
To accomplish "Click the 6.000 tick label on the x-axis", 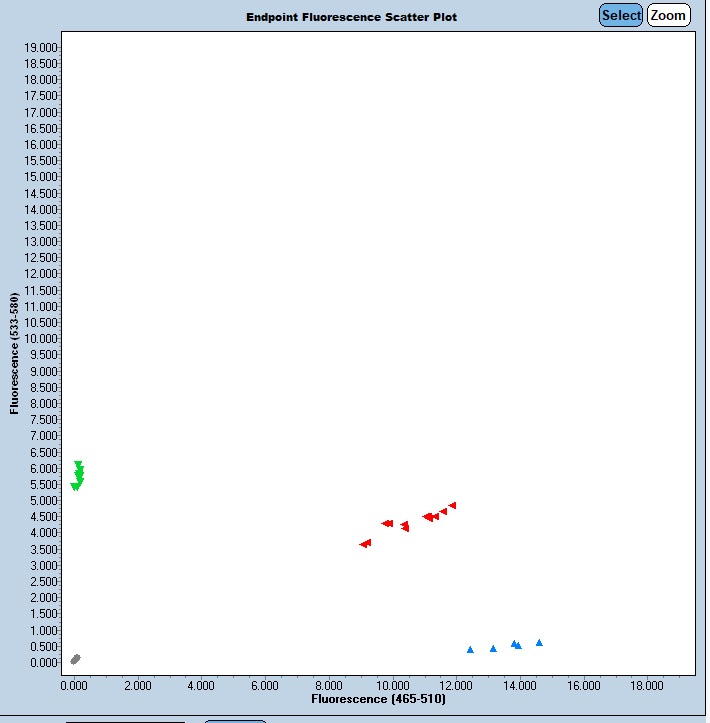I will 265,686.
